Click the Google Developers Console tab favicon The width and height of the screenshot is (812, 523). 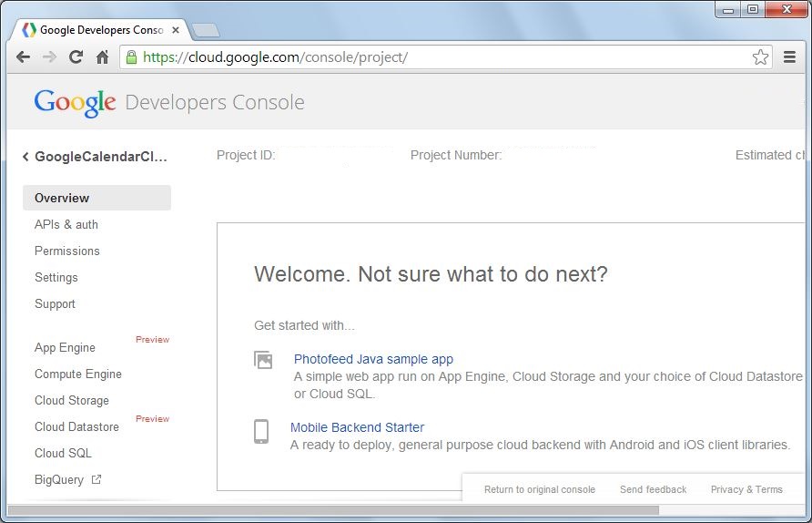pos(29,30)
